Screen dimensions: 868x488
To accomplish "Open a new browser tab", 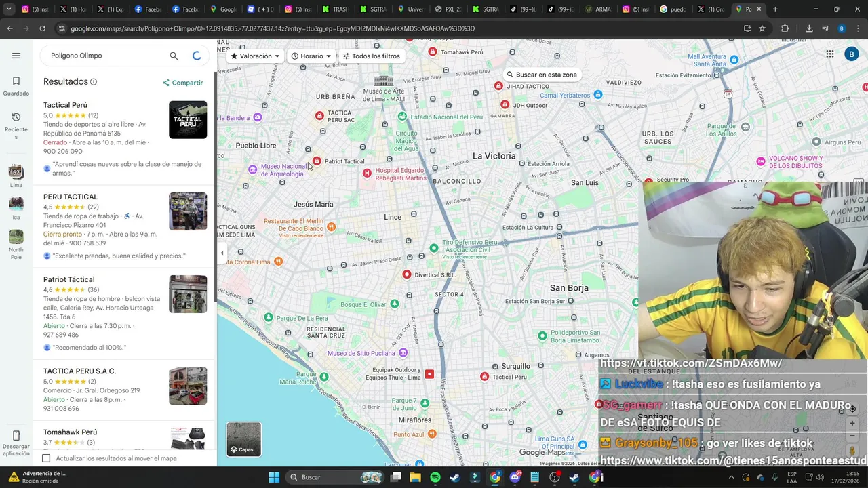I will pyautogui.click(x=775, y=9).
